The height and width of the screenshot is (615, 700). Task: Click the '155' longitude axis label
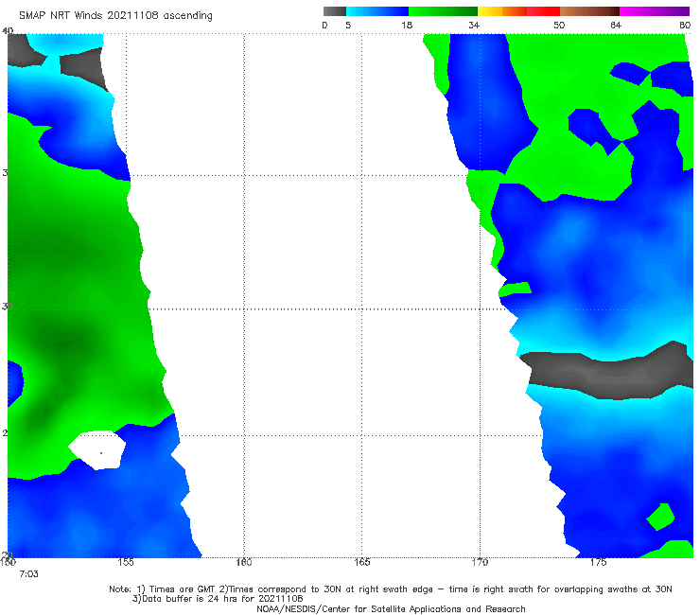(x=126, y=562)
